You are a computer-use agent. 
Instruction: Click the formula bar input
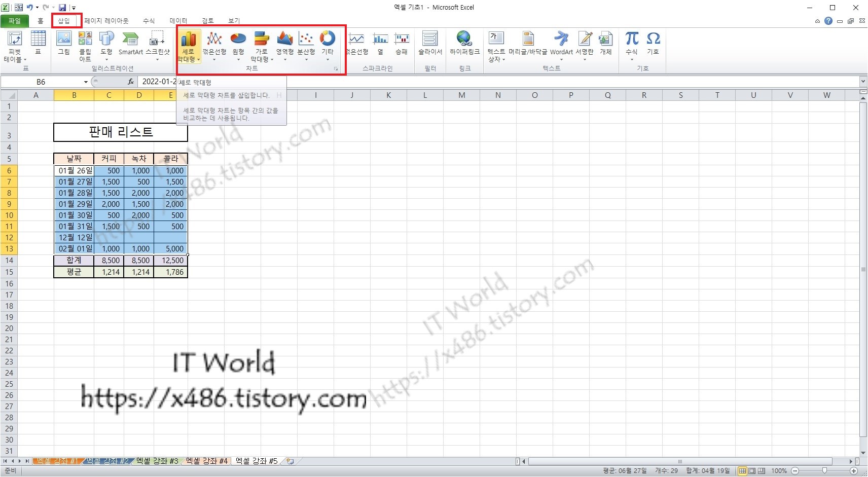click(498, 82)
